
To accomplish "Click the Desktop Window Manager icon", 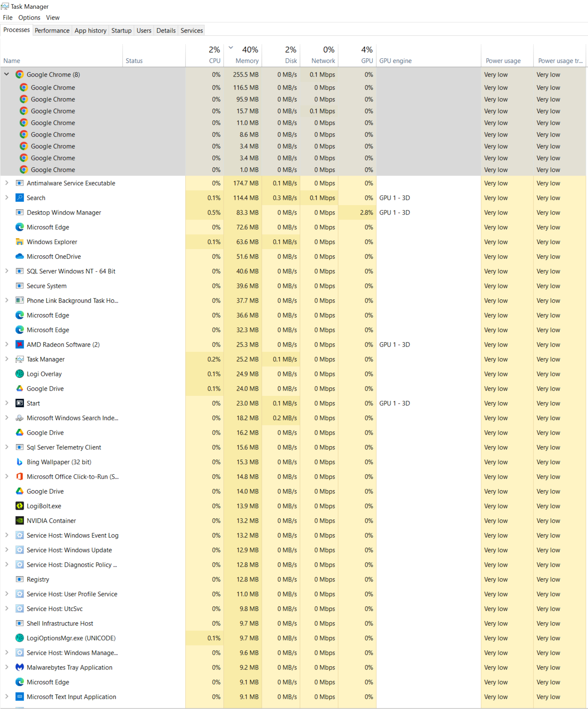I will pyautogui.click(x=20, y=212).
